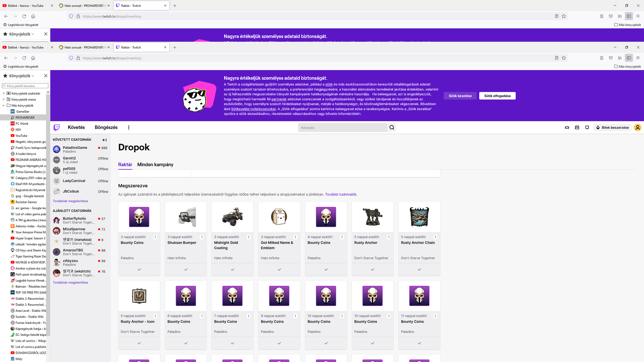Open the PROHARDVER bookmark
Image resolution: width=644 pixels, height=362 pixels.
(25, 117)
